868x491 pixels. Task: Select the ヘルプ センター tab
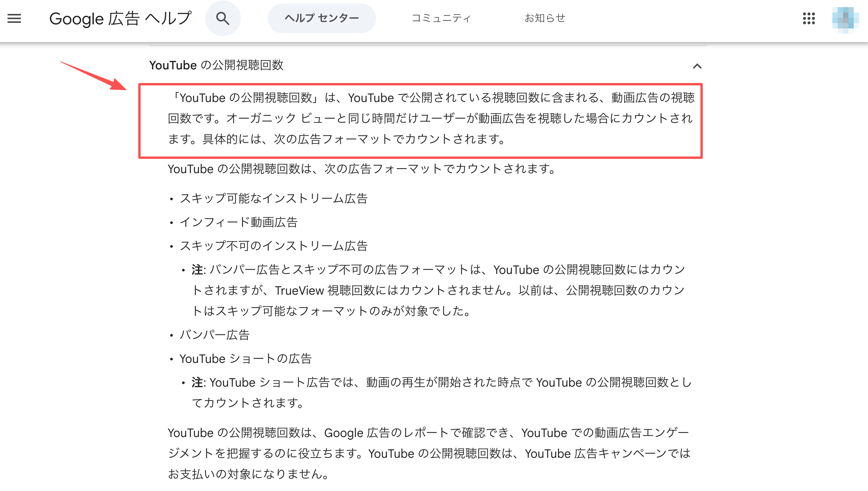322,18
